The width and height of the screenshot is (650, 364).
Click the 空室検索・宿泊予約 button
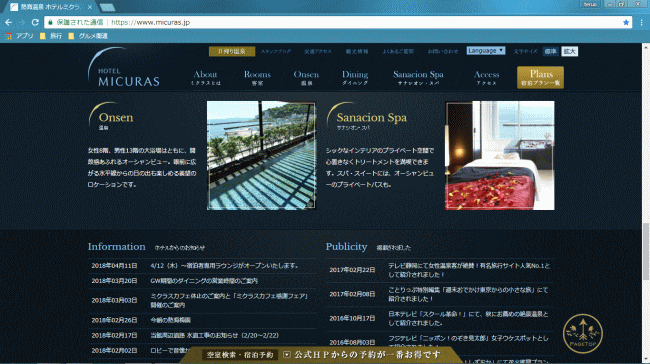pyautogui.click(x=240, y=355)
